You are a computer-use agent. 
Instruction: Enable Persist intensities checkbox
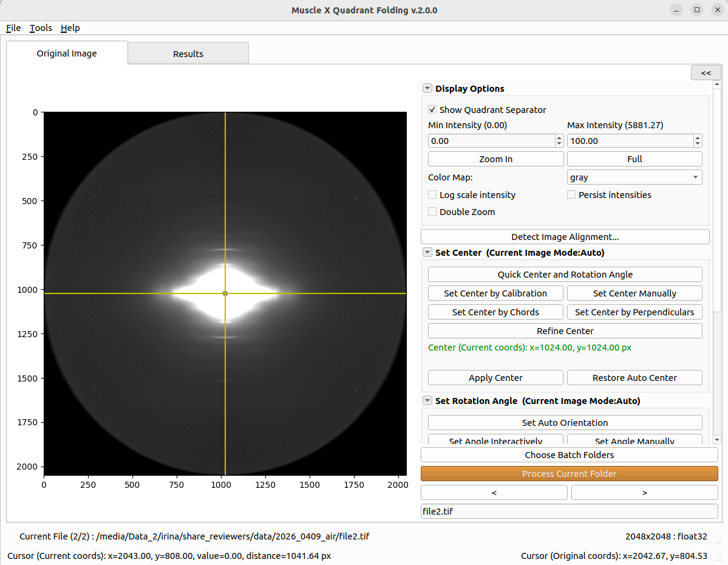571,194
